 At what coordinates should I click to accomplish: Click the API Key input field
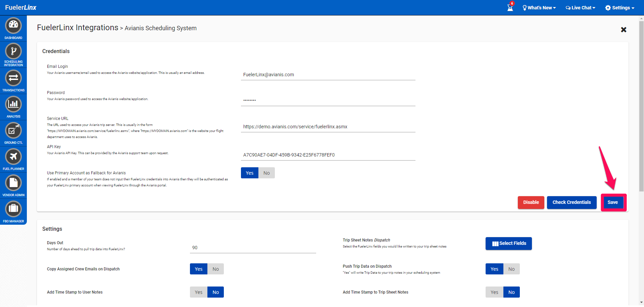coord(328,155)
